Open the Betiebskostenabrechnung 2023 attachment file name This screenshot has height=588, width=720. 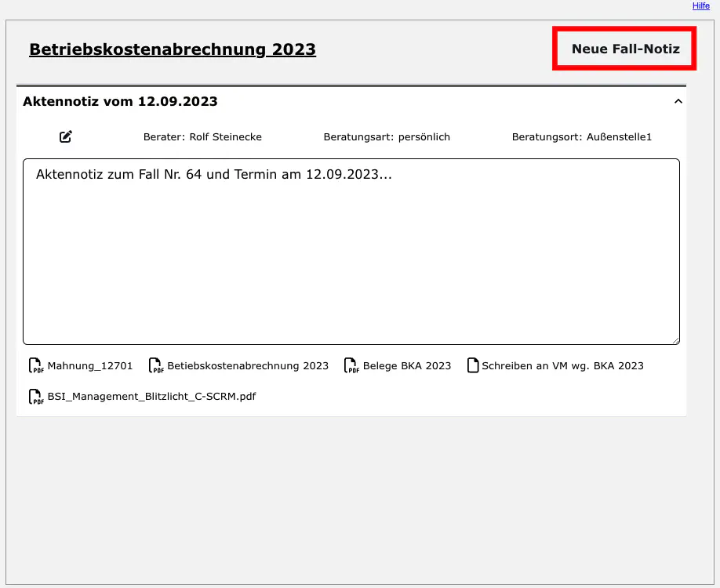248,366
